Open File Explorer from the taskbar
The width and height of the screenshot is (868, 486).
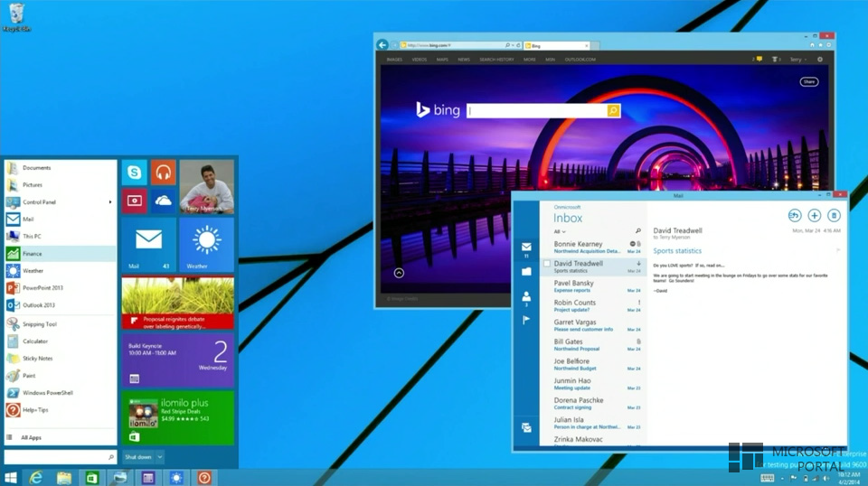(64, 478)
